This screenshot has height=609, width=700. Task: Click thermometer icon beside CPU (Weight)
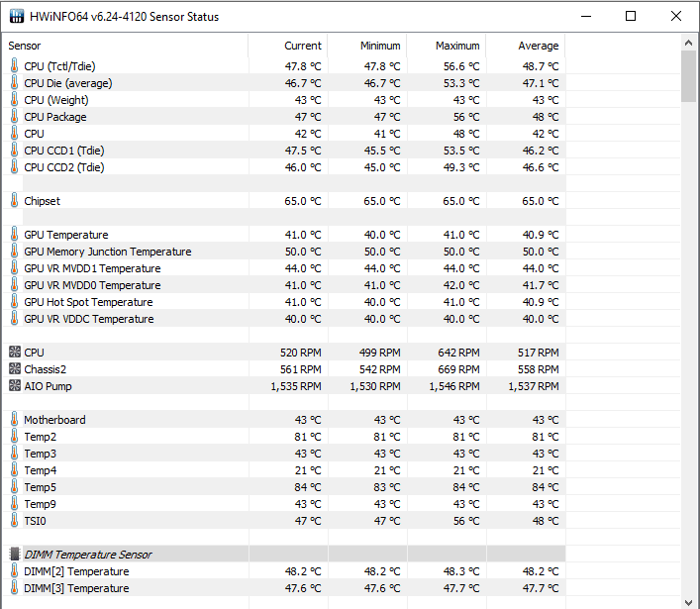[14, 100]
